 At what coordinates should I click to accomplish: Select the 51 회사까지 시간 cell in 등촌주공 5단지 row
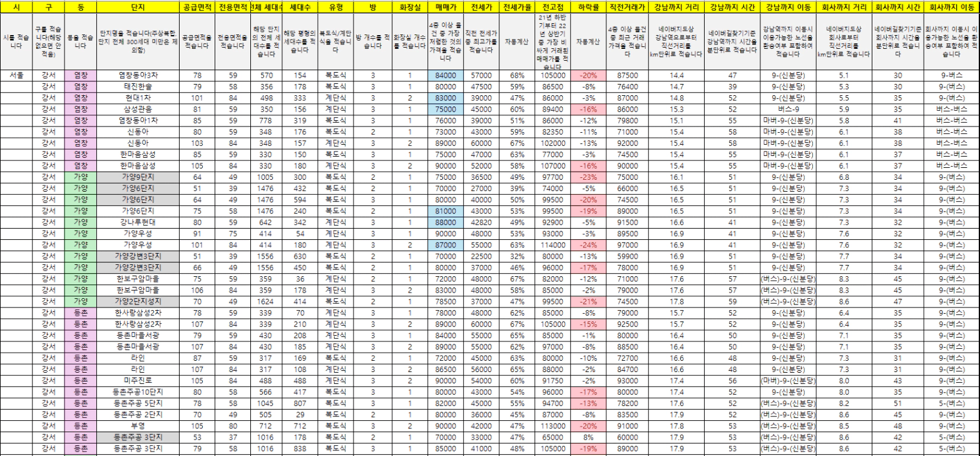pos(898,402)
